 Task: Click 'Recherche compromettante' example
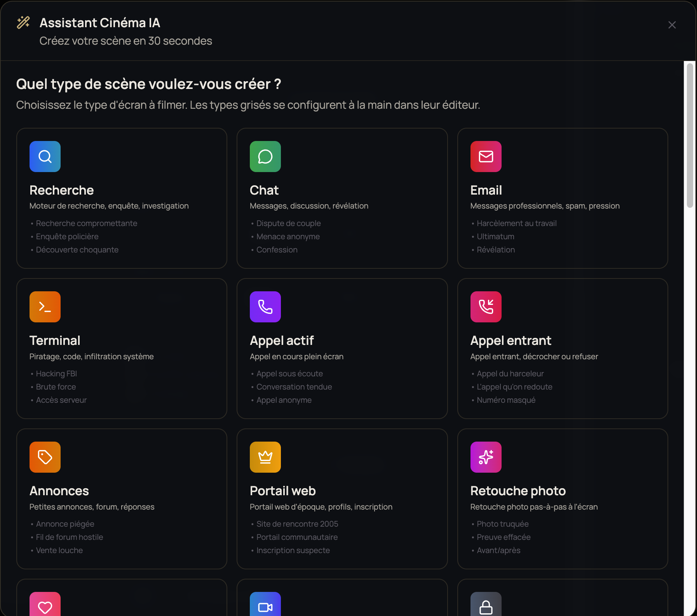tap(87, 223)
